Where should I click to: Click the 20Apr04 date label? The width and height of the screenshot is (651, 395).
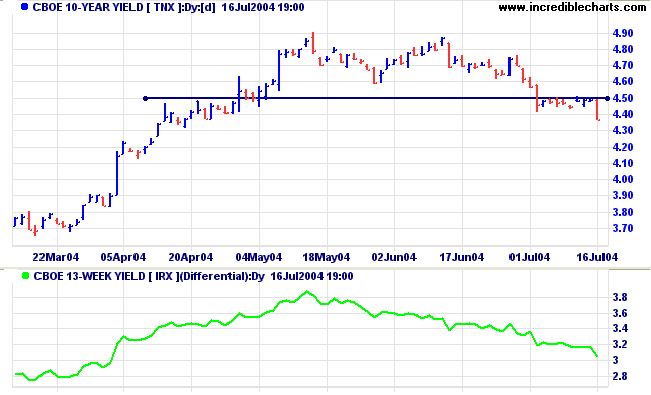pos(191,258)
